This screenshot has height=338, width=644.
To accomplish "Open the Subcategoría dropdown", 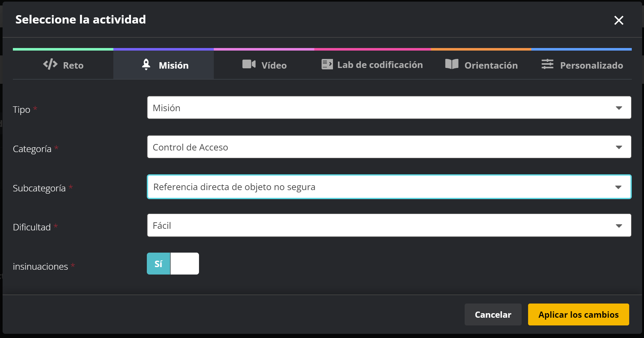I will (389, 187).
